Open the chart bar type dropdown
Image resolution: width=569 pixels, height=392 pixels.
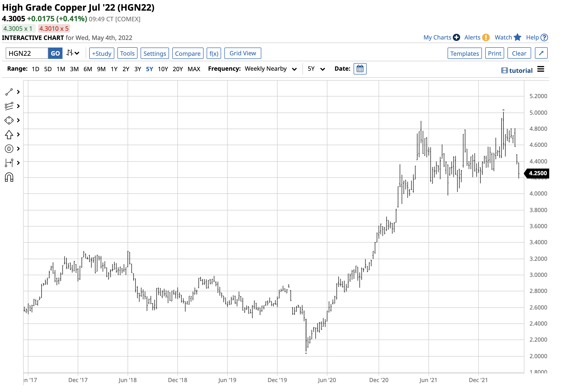click(x=73, y=53)
